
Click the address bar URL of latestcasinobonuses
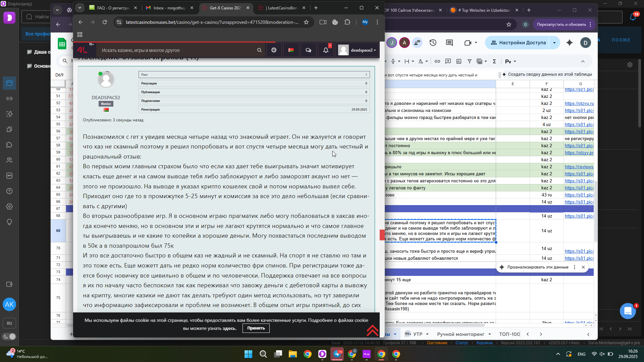tap(212, 22)
